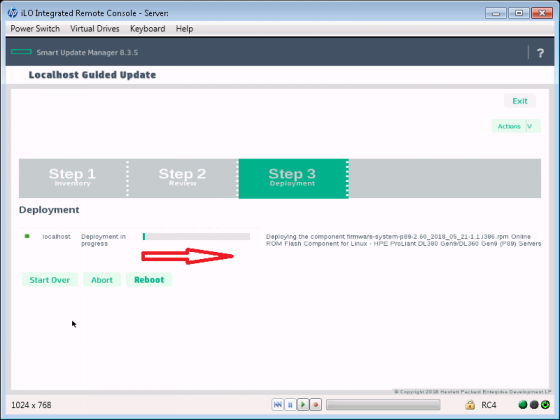560x420 pixels.
Task: Click the green power status icon
Action: (x=545, y=405)
